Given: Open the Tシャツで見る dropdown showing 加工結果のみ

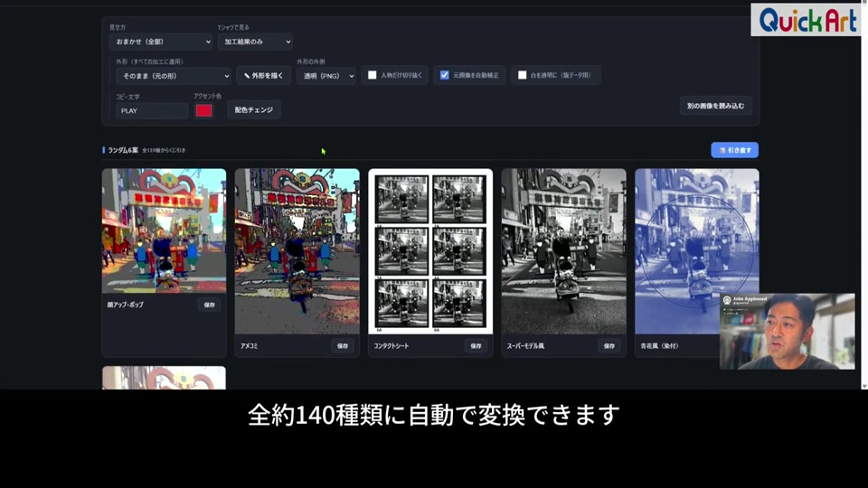Looking at the screenshot, I should 255,42.
